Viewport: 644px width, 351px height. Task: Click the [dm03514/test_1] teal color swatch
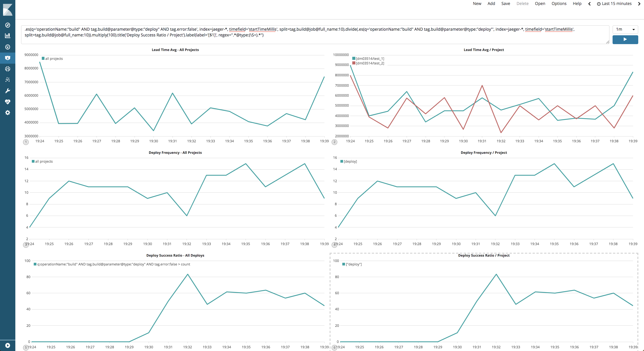tap(354, 58)
